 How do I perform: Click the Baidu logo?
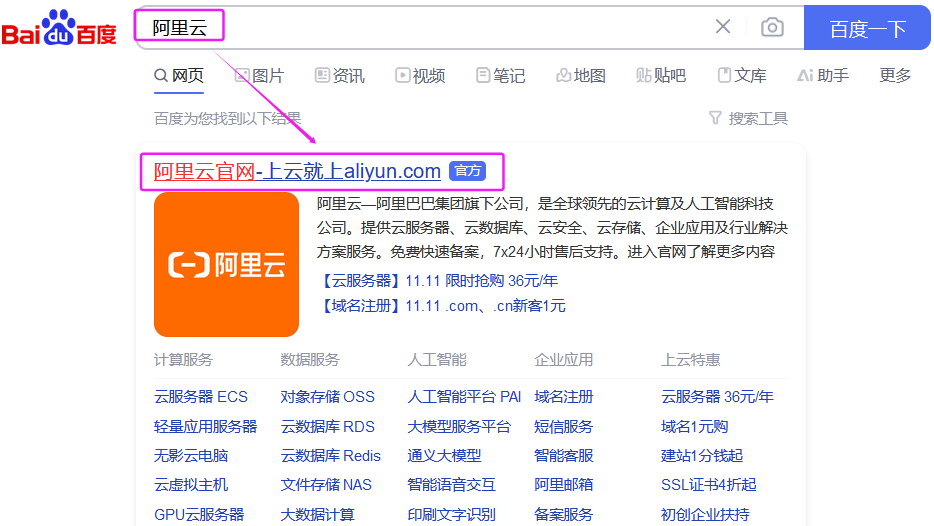click(x=59, y=29)
